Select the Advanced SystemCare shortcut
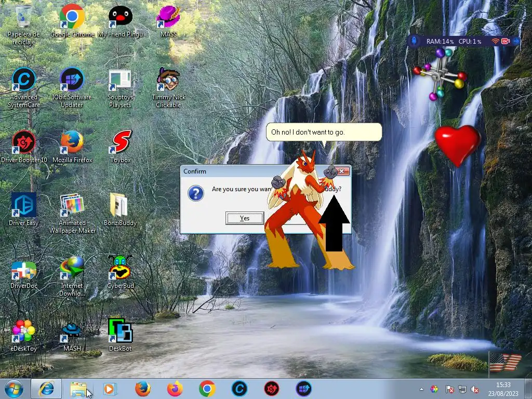 pos(24,87)
